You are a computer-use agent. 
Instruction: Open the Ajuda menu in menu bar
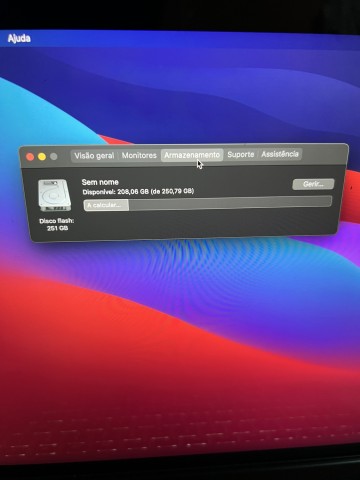click(x=19, y=38)
